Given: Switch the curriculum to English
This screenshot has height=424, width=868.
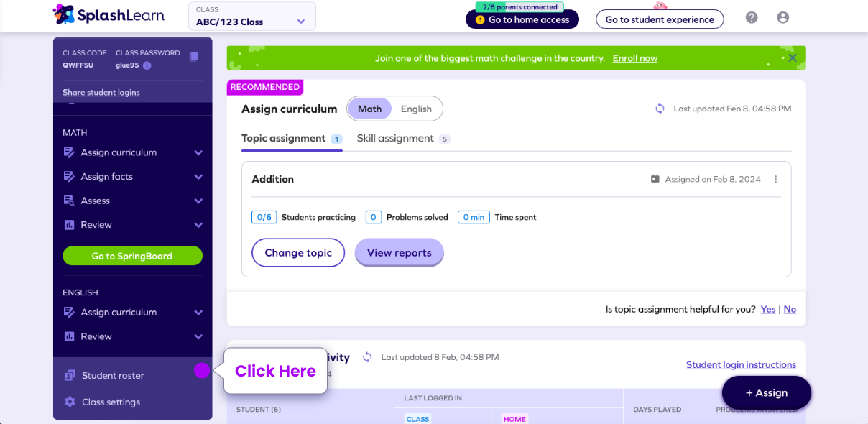Looking at the screenshot, I should point(417,109).
